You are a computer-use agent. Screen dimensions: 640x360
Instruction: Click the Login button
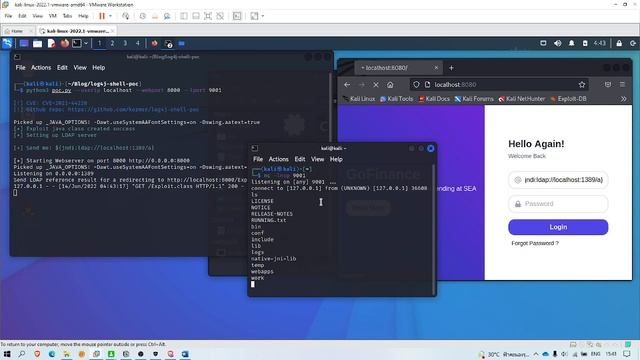(x=558, y=227)
